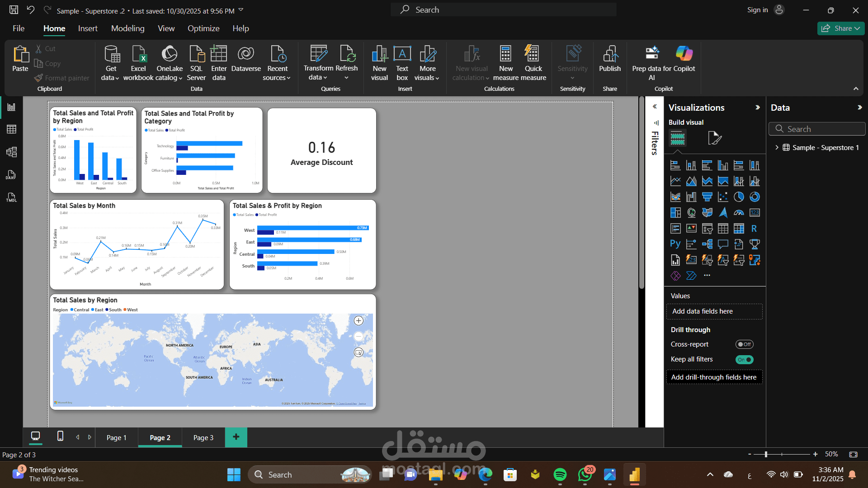Switch to Page 3 tab
Image resolution: width=868 pixels, height=488 pixels.
click(x=203, y=438)
